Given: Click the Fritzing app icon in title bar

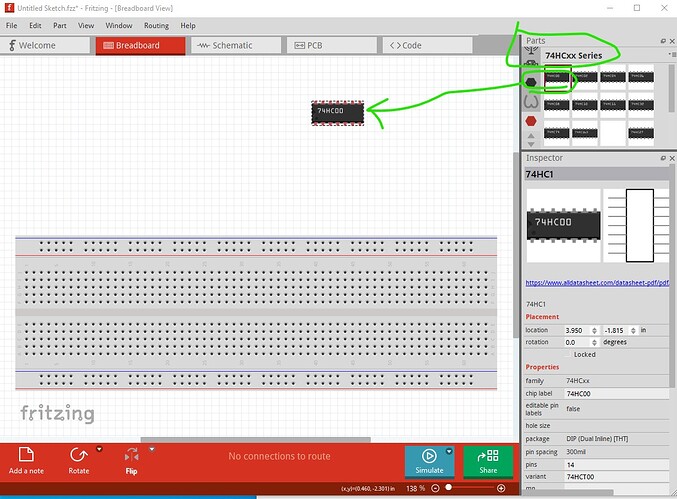Looking at the screenshot, I should click(x=9, y=8).
